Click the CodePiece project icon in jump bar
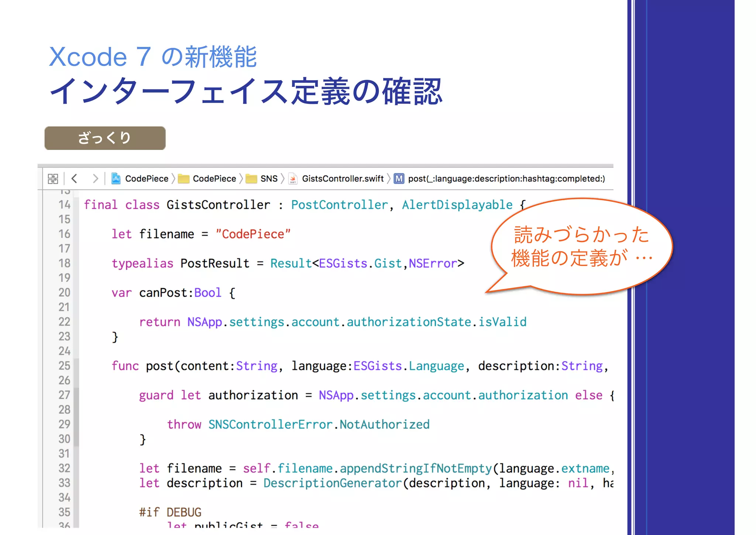This screenshot has width=756, height=535. click(116, 179)
